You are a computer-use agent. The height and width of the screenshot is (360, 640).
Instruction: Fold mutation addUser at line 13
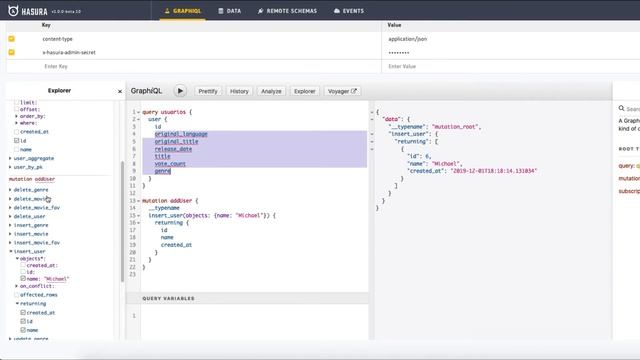[138, 201]
